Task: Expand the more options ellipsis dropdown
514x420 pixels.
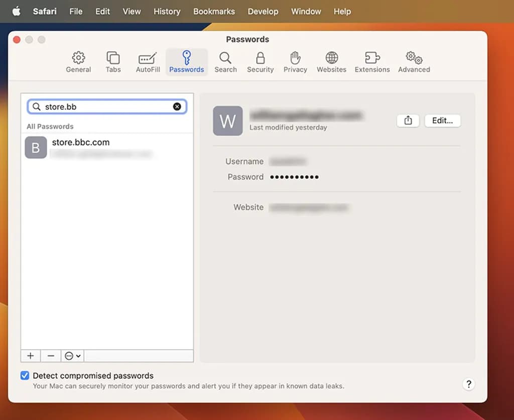Action: pos(73,356)
